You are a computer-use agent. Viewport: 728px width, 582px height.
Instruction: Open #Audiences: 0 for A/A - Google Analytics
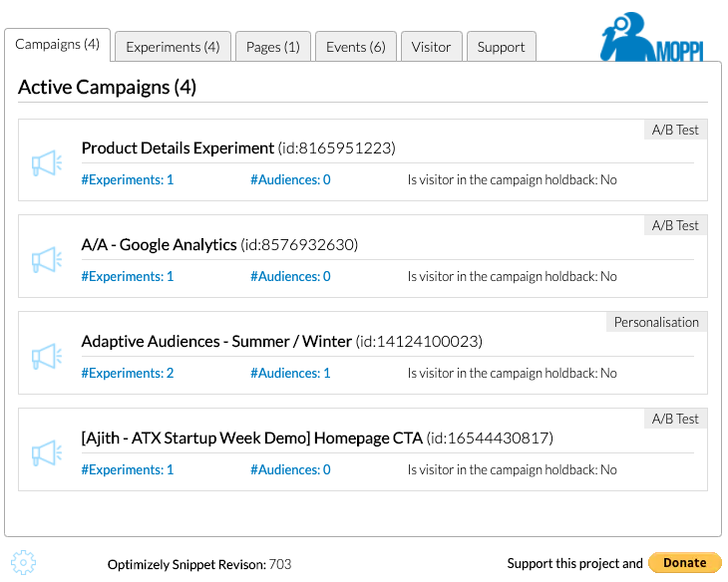290,276
